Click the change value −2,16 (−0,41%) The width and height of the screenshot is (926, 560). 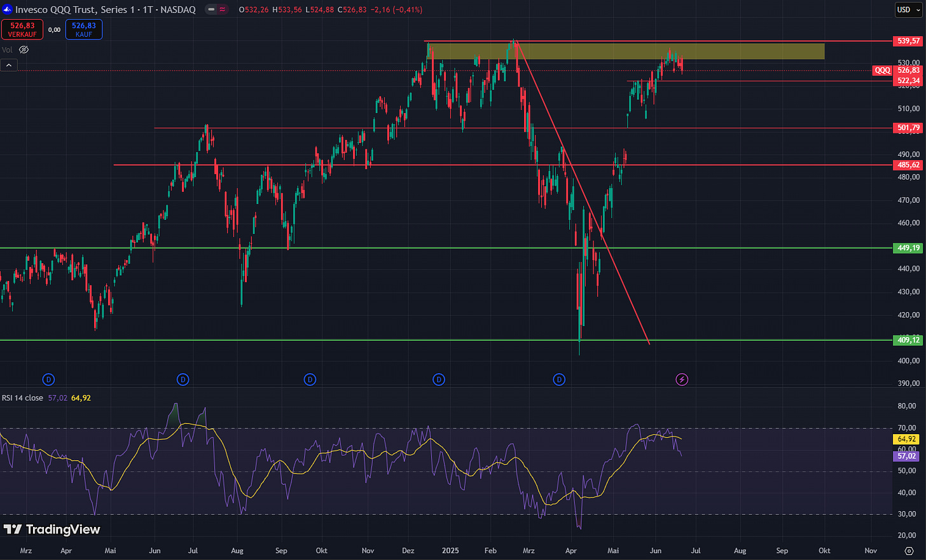coord(396,10)
